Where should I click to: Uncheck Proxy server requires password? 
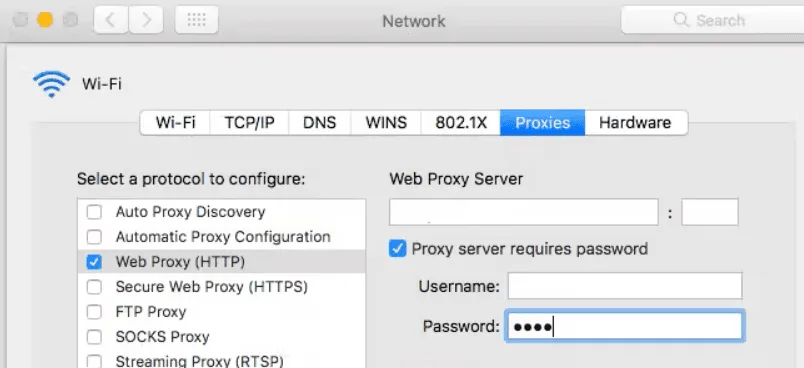(397, 249)
